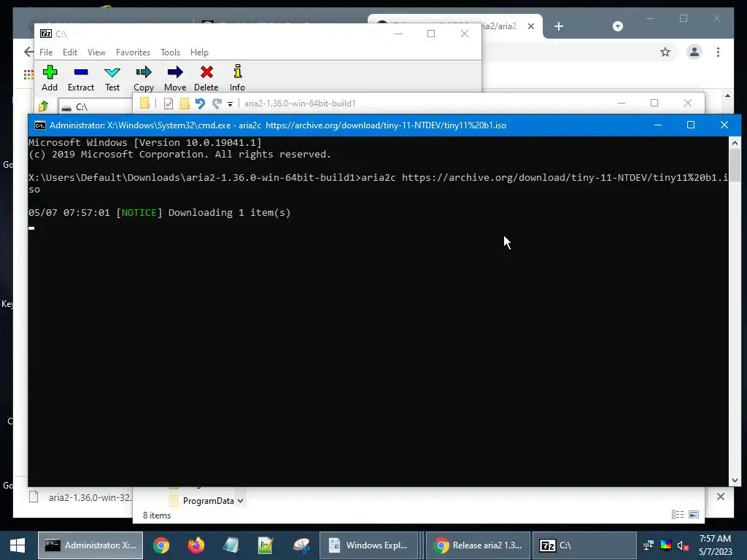Click the folder icon in Explorer title bar
This screenshot has width=747, height=560.
pyautogui.click(x=144, y=103)
